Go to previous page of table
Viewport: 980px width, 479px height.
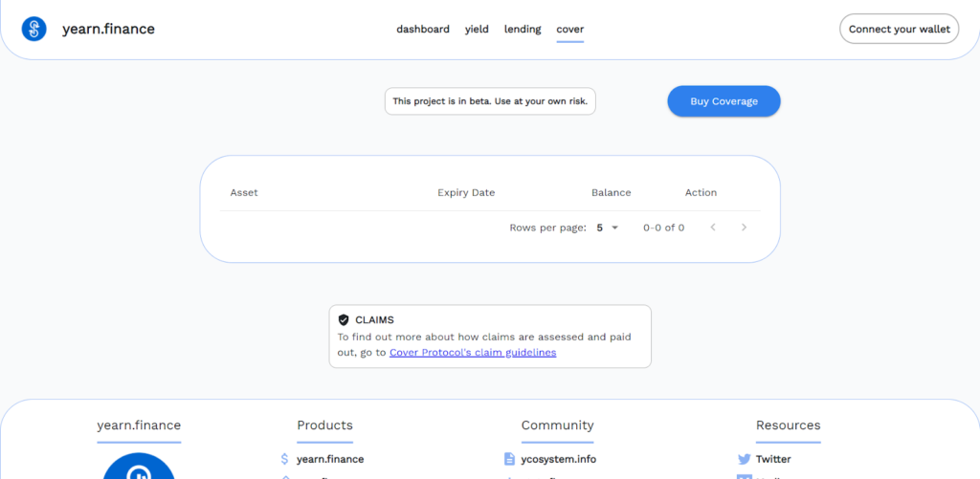click(x=712, y=228)
